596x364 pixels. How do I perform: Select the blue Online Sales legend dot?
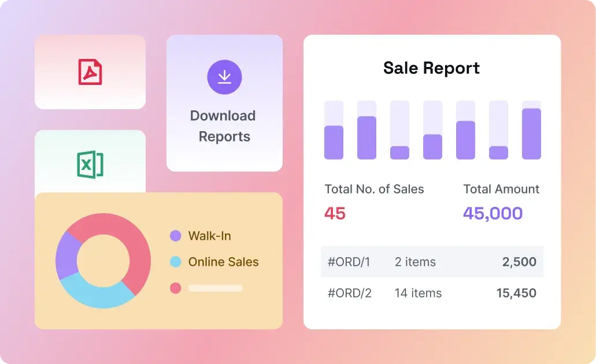click(176, 262)
